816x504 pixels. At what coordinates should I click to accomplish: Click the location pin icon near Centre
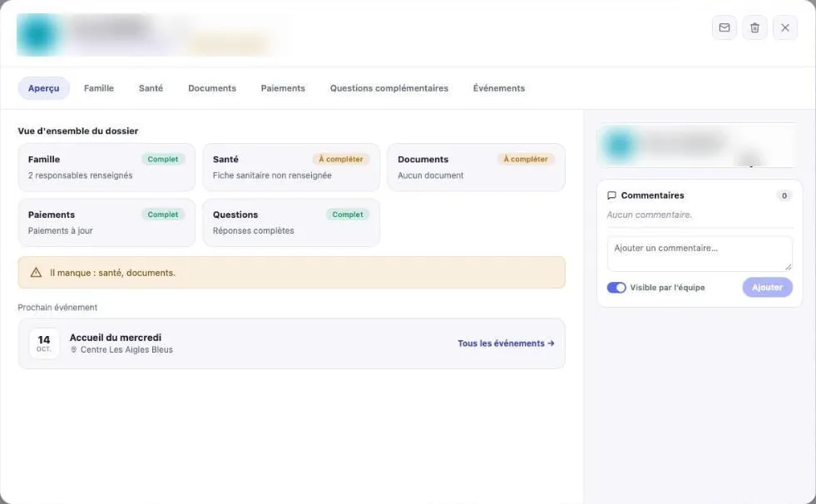[x=73, y=350]
